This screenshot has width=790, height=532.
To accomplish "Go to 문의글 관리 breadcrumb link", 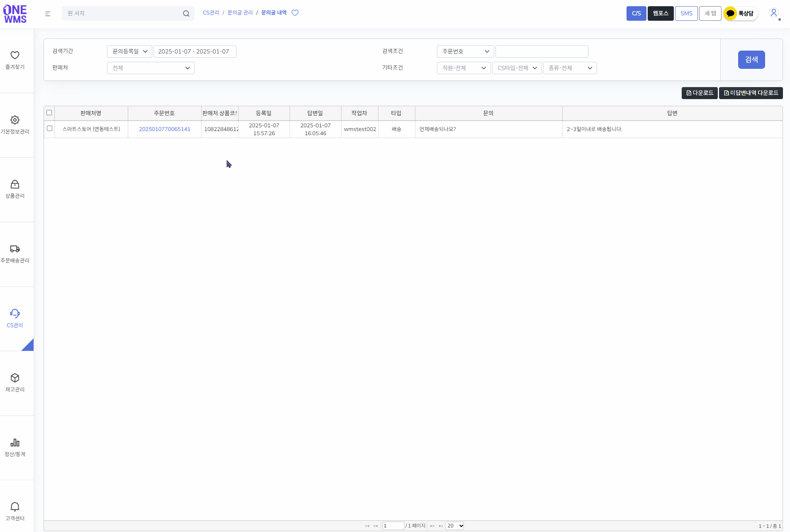I will (240, 13).
